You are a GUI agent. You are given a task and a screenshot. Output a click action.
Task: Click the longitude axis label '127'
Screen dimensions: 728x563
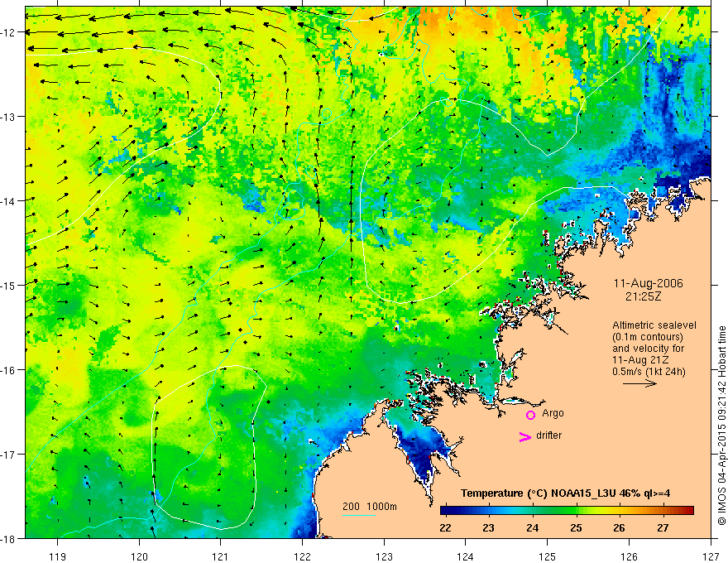(x=711, y=556)
